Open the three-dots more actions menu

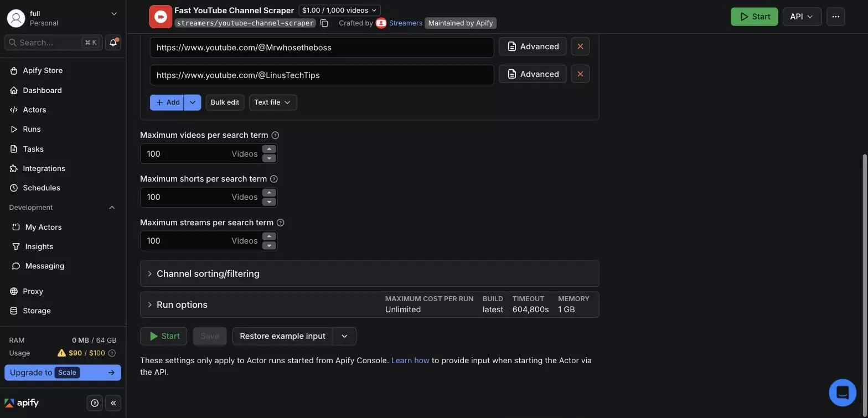point(836,17)
